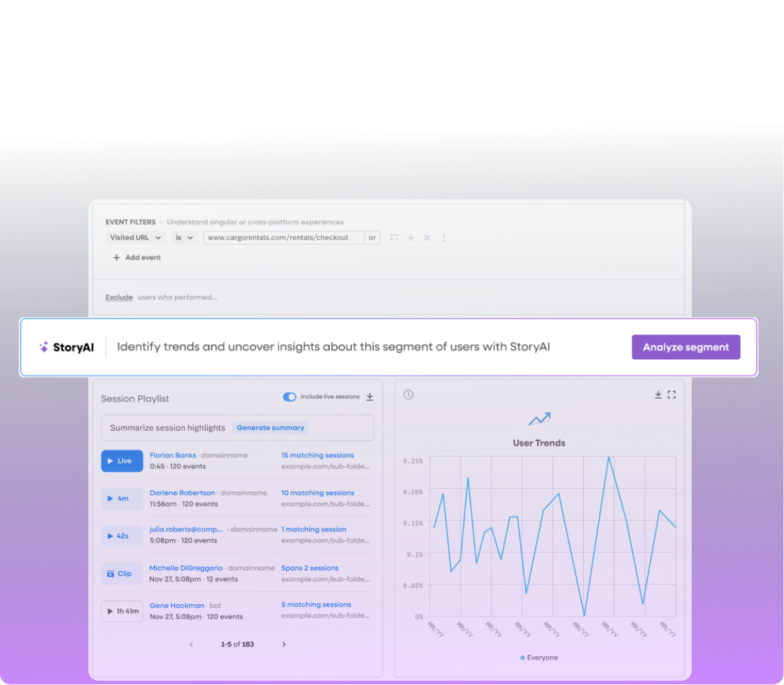Open Florian Banks user link
The image size is (784, 685).
pyautogui.click(x=173, y=455)
